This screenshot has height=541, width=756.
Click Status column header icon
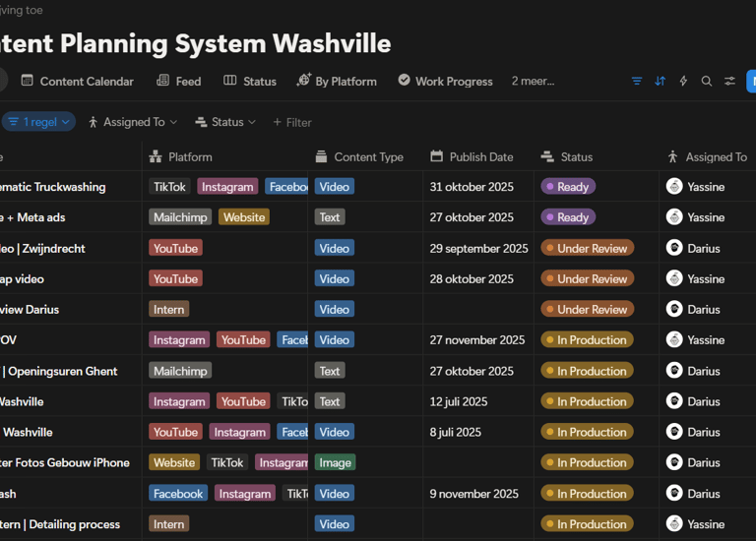[x=547, y=156]
